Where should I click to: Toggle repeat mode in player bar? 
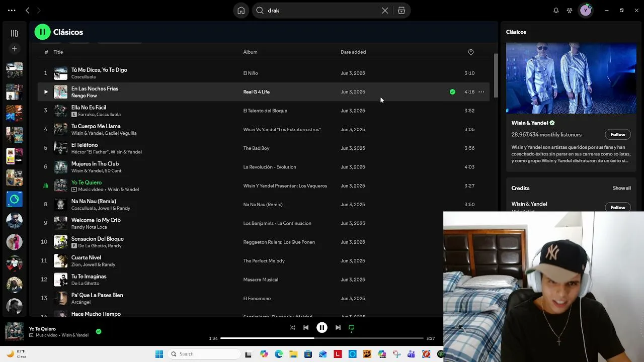coord(352,328)
